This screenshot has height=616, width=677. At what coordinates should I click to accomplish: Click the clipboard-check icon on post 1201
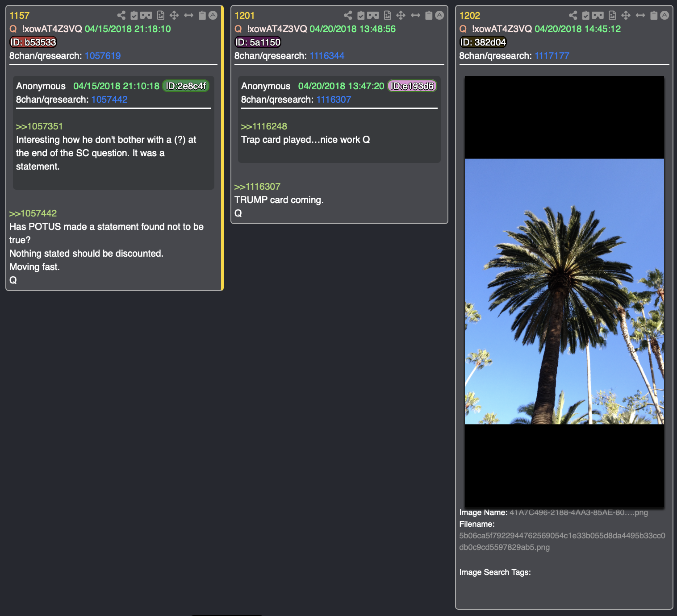[361, 16]
